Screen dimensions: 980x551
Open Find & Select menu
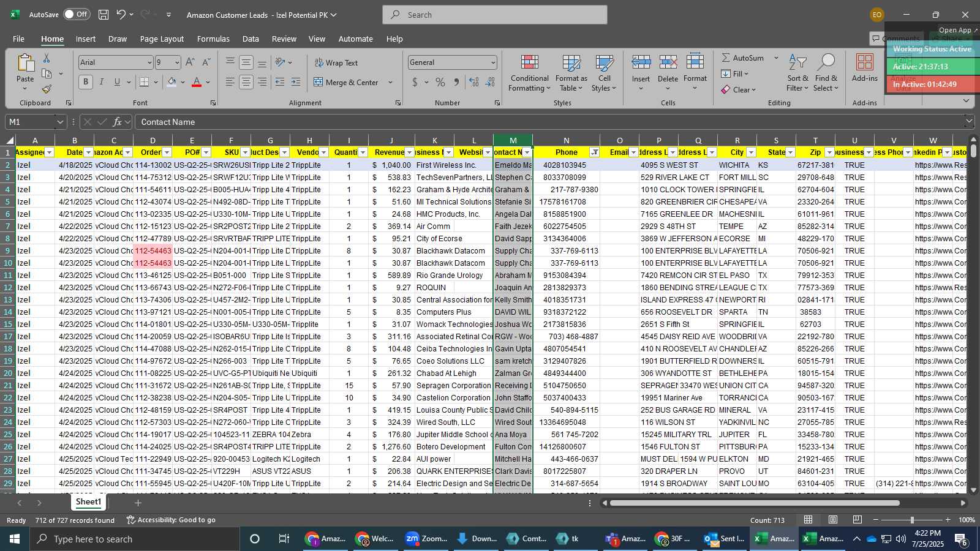tap(826, 73)
